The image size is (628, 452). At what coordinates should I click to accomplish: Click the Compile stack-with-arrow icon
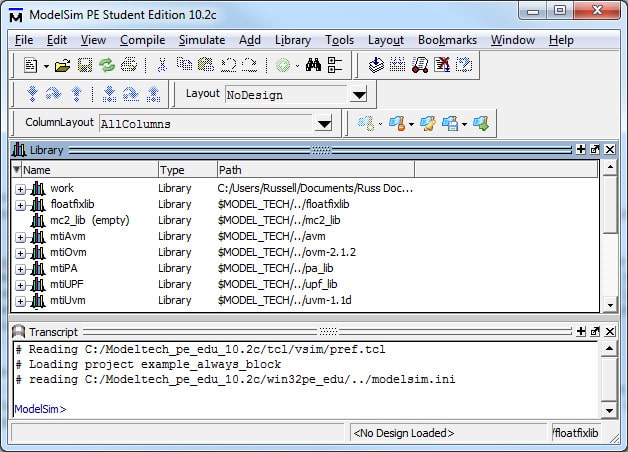tap(376, 64)
